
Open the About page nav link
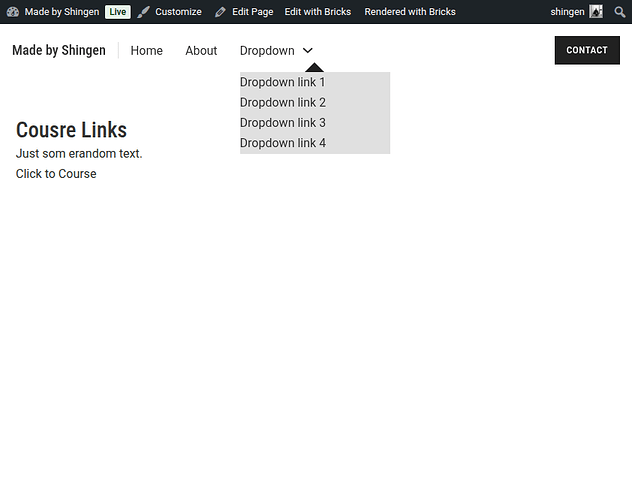point(201,51)
